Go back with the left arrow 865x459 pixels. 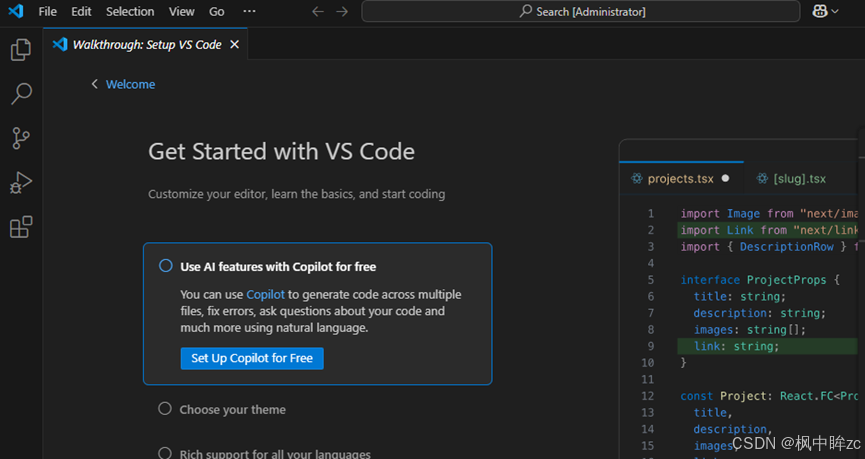coord(318,12)
